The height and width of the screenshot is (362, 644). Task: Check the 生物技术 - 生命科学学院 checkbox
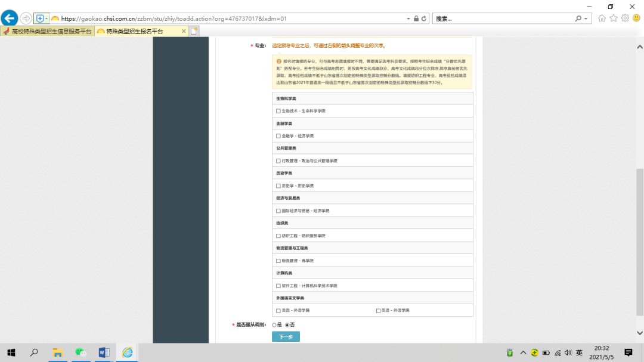point(278,111)
